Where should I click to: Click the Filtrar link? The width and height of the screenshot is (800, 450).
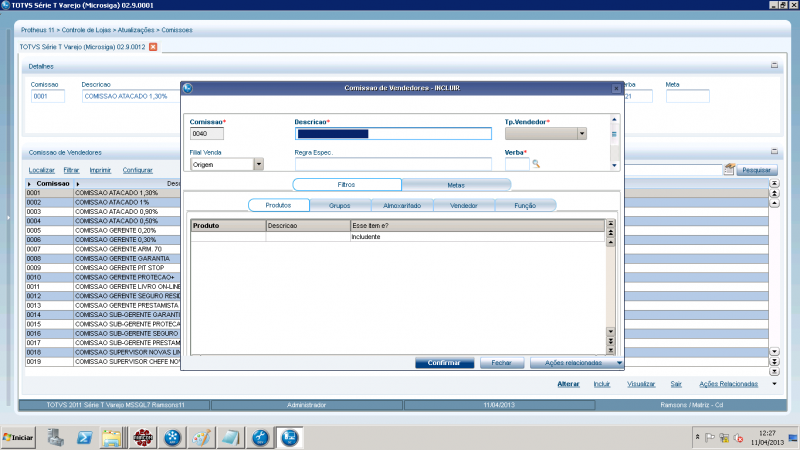(x=71, y=170)
